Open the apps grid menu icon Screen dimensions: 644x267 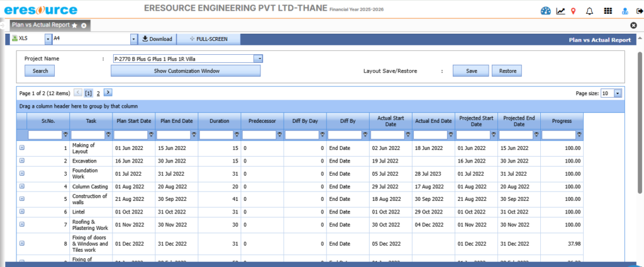tap(608, 11)
